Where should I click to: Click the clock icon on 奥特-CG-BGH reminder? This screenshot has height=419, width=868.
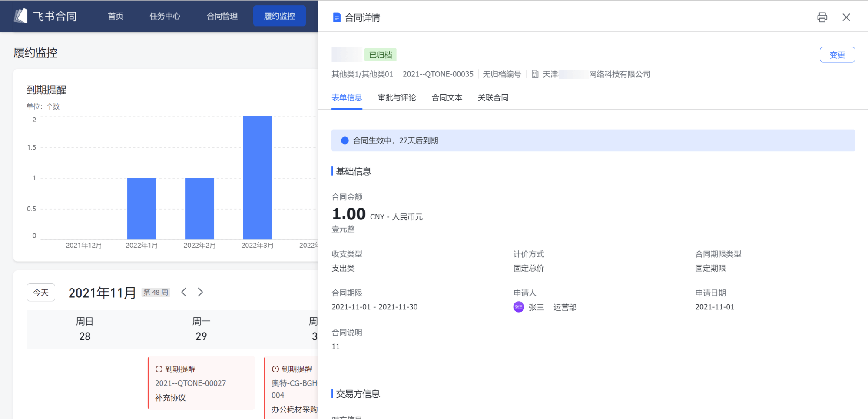tap(275, 369)
